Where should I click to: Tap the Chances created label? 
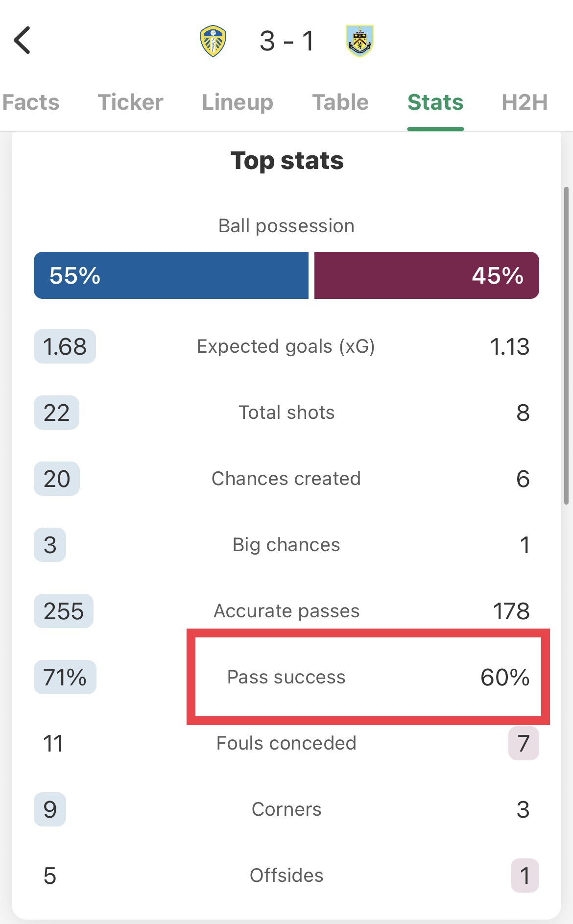coord(286,479)
